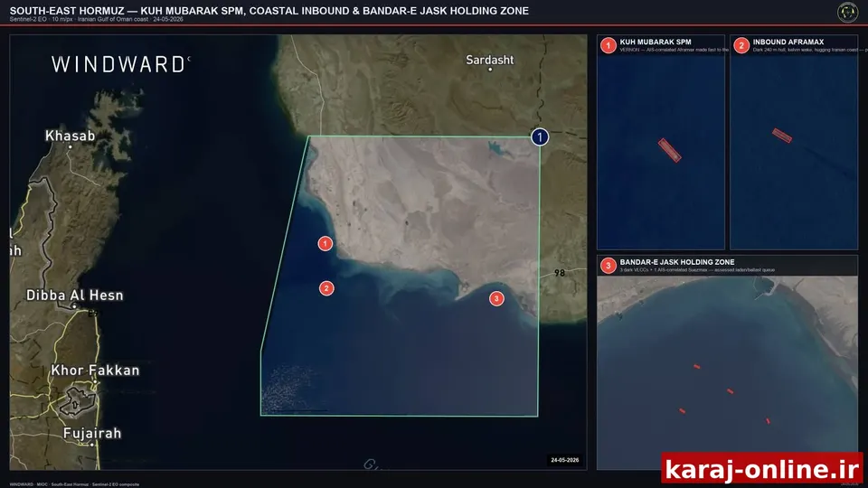Click the WINDWARD logo on the map
The height and width of the screenshot is (488, 868).
pyautogui.click(x=120, y=65)
